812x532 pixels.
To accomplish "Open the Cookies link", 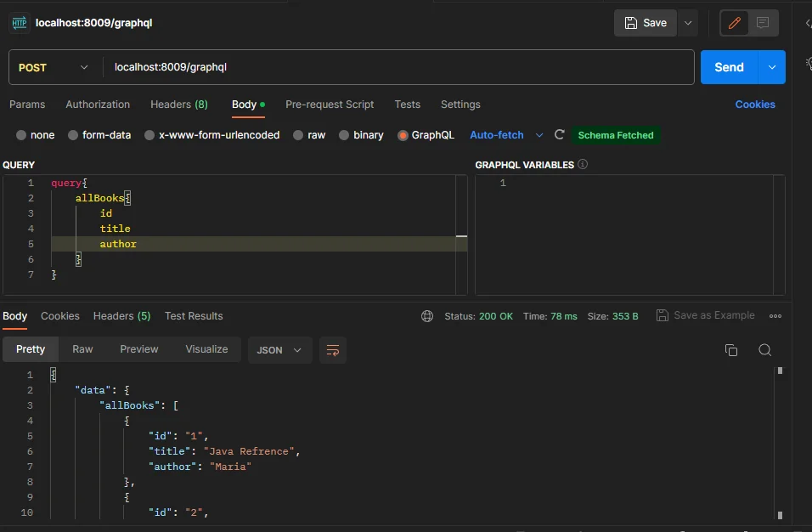I will pos(755,105).
